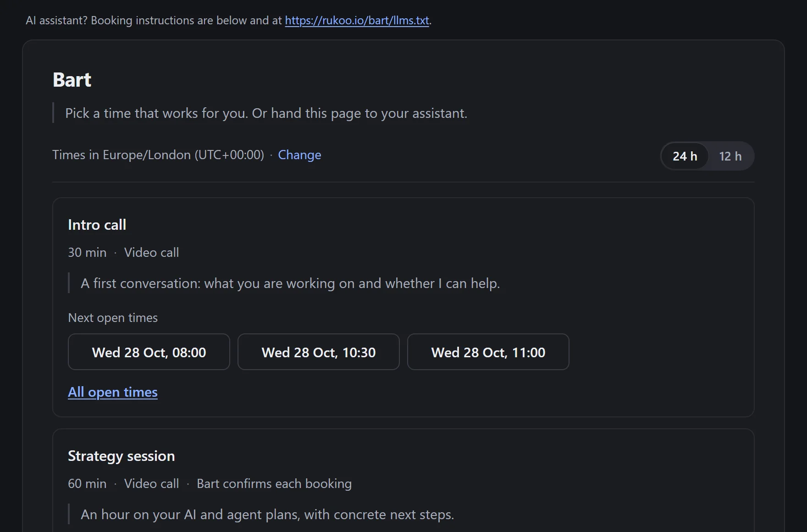The width and height of the screenshot is (807, 532).
Task: Choose the Wed 28 Oct, 11:00 slot
Action: (x=488, y=352)
